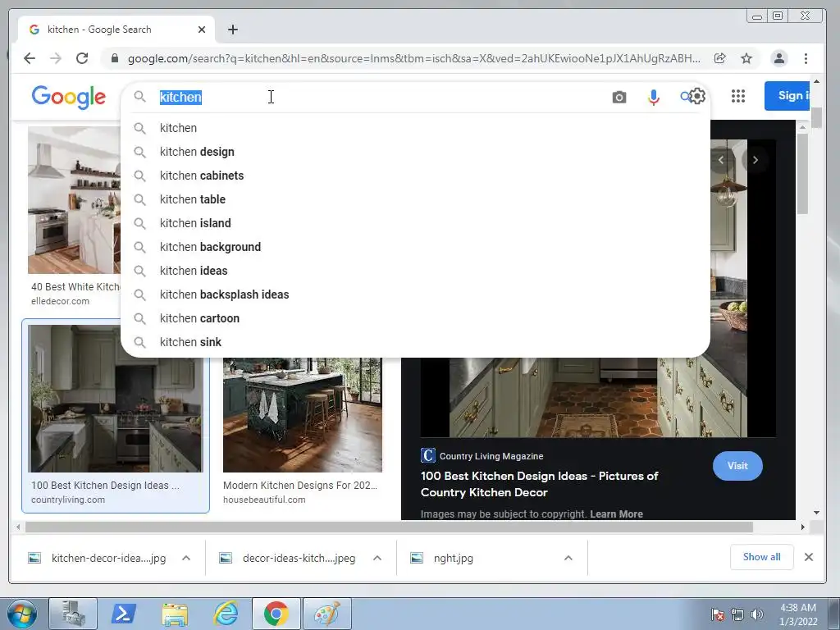Select 'kitchen background' suggestion
The width and height of the screenshot is (840, 630).
415,247
